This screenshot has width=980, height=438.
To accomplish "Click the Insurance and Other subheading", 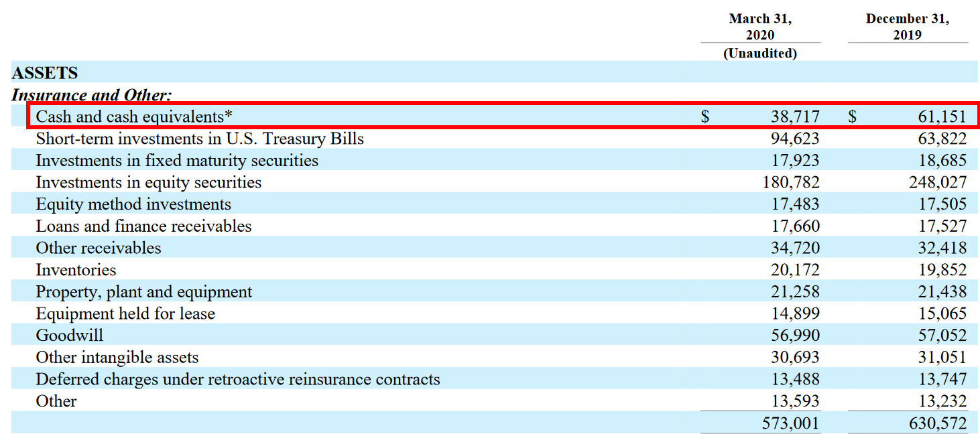I will point(91,95).
